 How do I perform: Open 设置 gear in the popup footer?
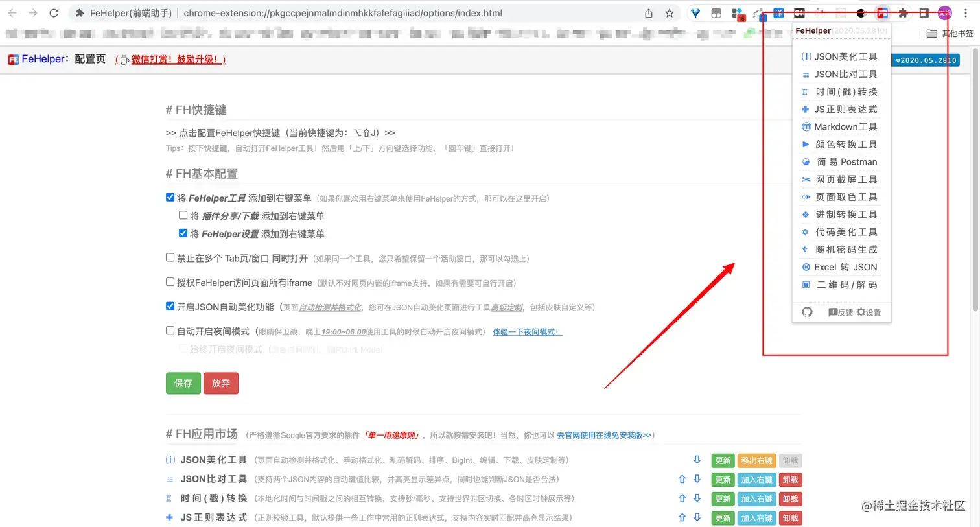[869, 312]
